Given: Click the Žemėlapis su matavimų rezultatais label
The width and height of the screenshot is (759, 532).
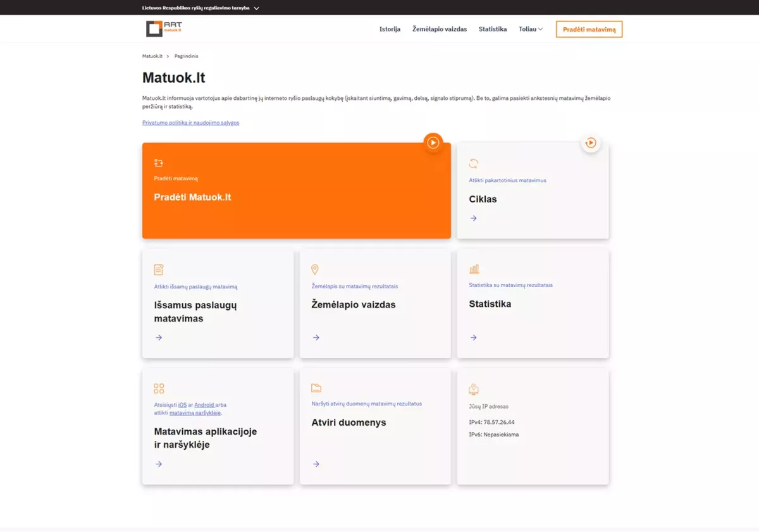Looking at the screenshot, I should point(355,286).
